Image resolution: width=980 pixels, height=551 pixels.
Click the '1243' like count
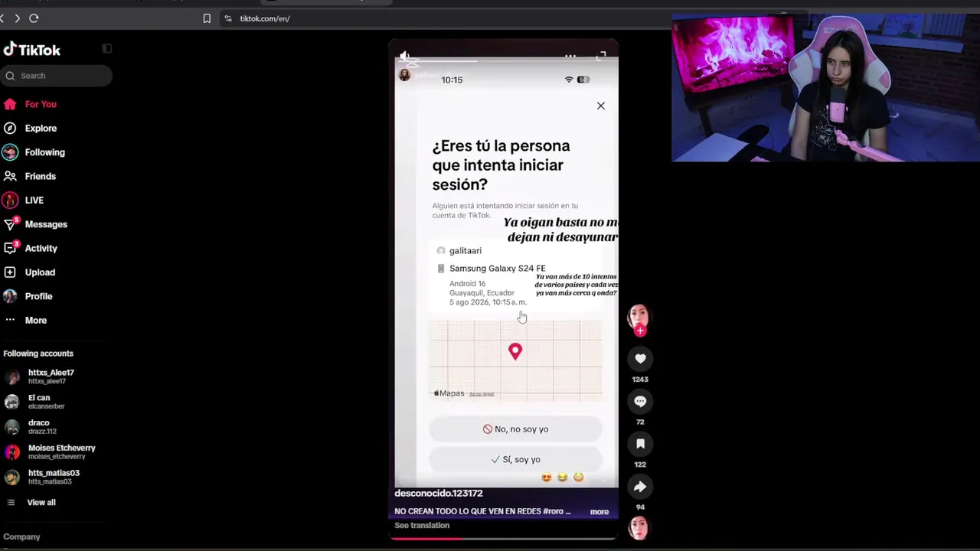click(x=640, y=380)
